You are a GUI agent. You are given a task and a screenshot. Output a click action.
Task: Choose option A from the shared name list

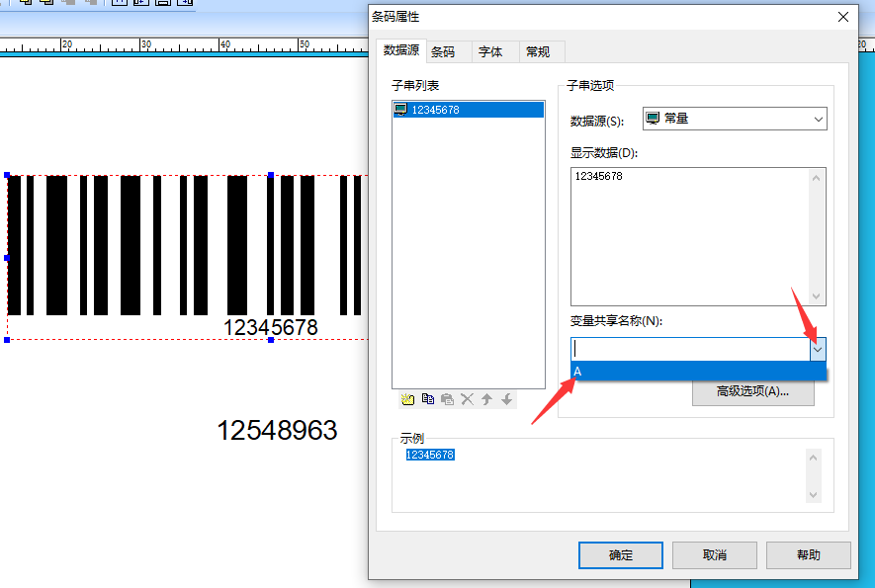(698, 371)
